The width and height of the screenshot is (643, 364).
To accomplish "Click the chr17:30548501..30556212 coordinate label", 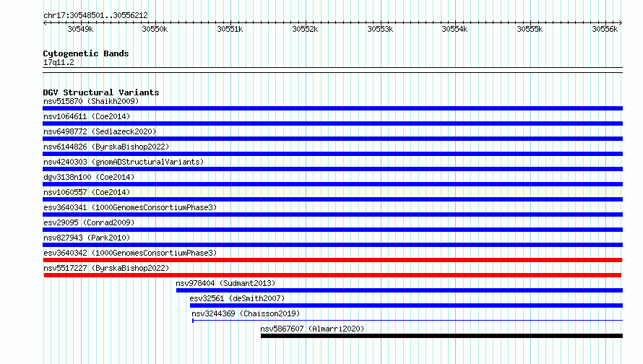I will click(95, 15).
